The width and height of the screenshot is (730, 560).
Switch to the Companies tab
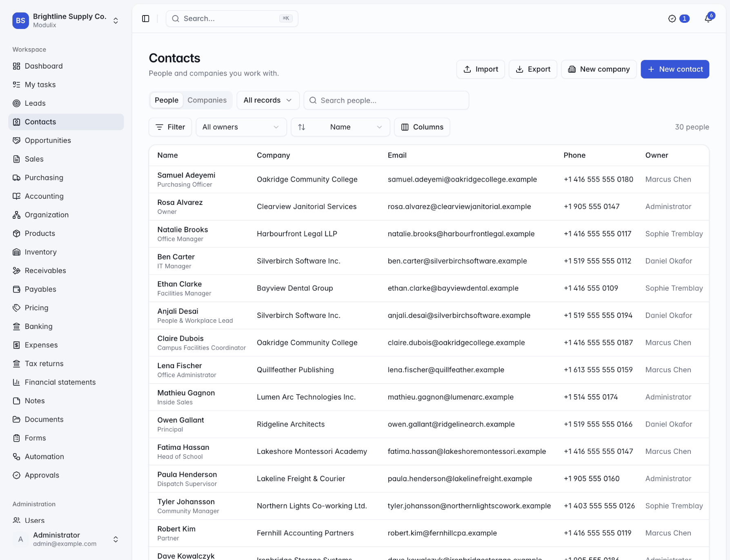coord(207,100)
